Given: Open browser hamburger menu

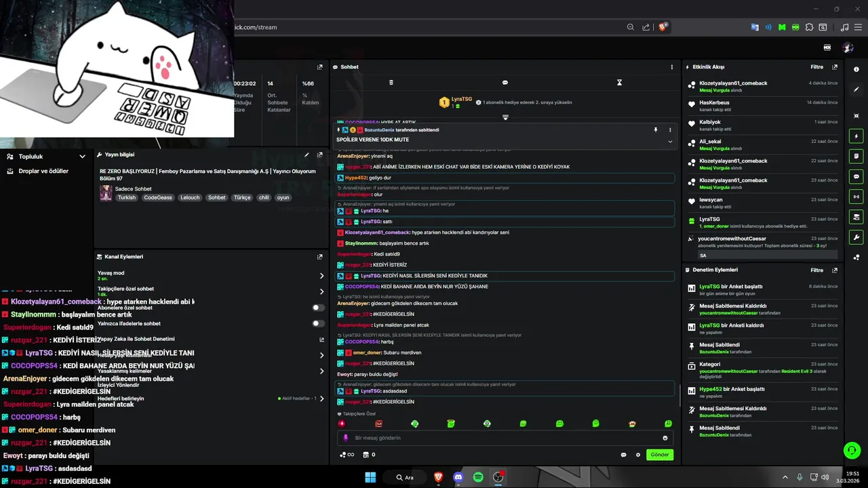Looking at the screenshot, I should point(859,27).
